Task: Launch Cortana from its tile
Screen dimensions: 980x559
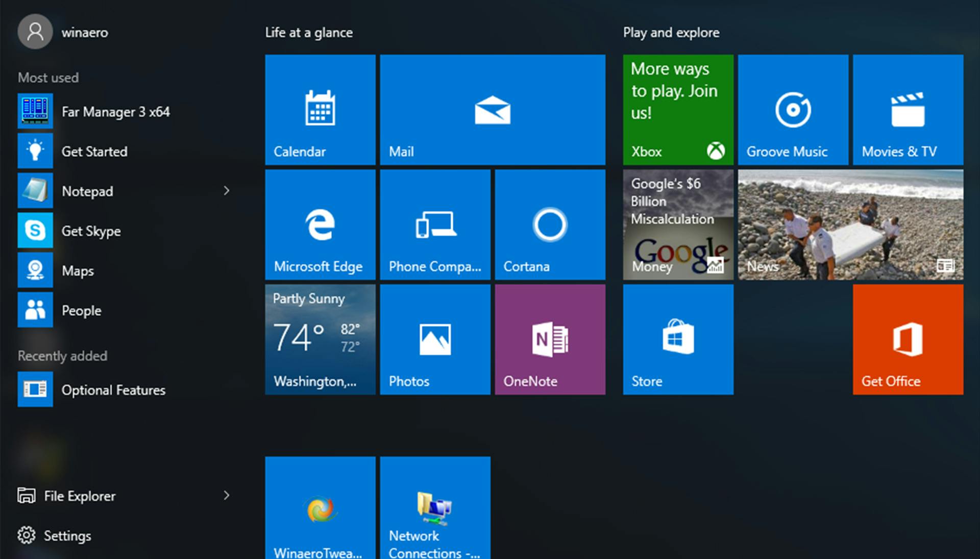Action: [550, 224]
